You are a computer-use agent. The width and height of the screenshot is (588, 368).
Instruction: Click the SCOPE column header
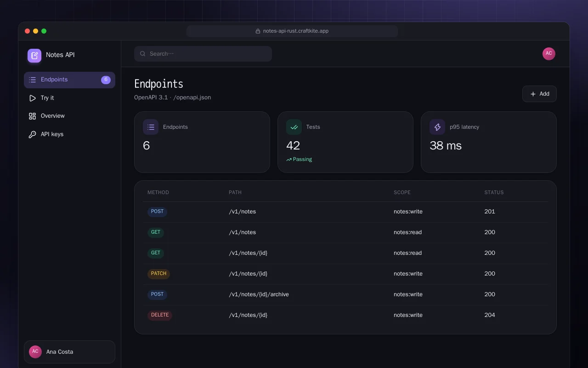[402, 192]
